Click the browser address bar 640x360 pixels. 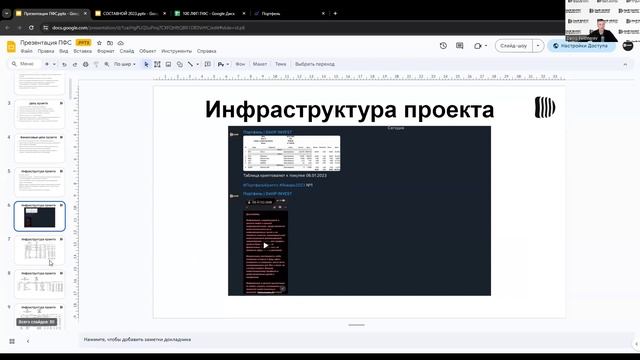point(302,28)
